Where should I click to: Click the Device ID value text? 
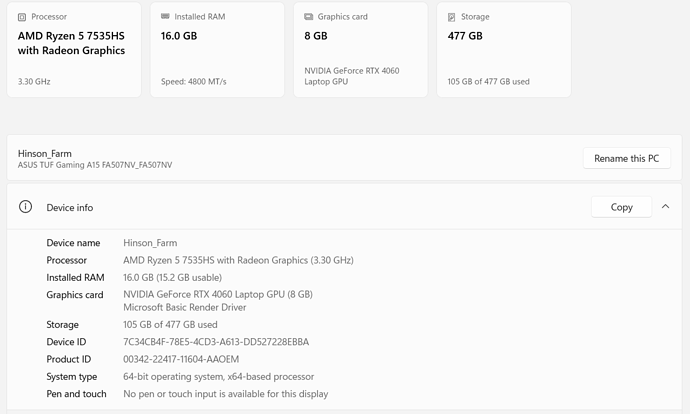coord(216,341)
